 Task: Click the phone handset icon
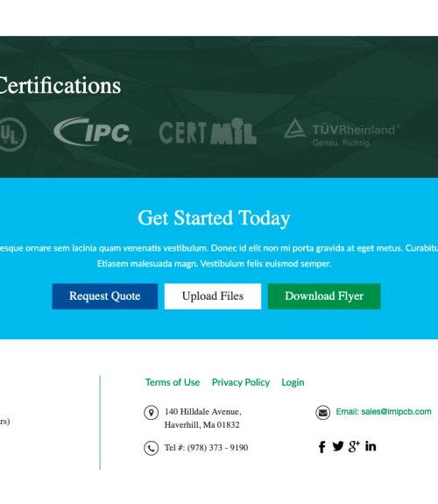[151, 448]
